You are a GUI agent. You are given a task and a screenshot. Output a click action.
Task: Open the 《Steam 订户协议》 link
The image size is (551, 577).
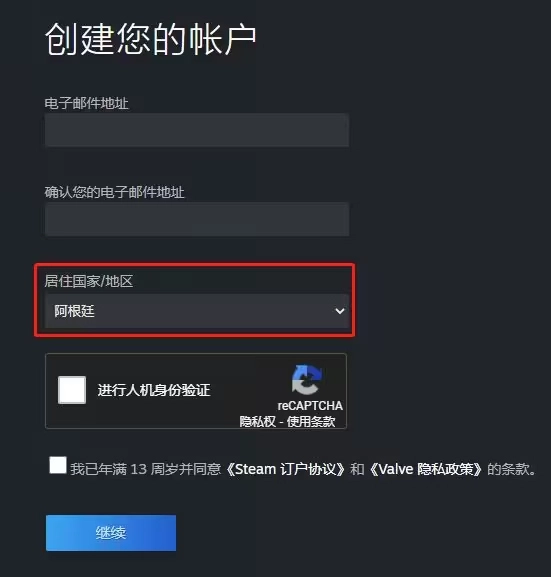[286, 469]
